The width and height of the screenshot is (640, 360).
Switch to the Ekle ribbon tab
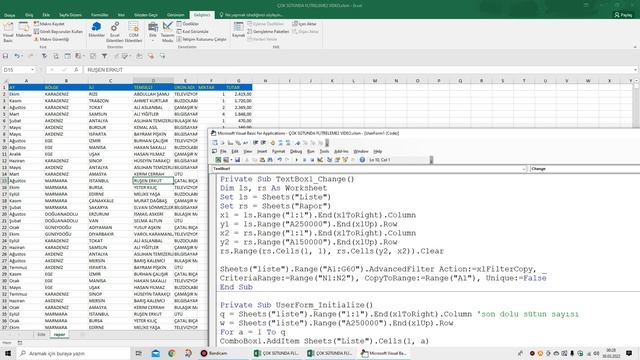tap(46, 15)
